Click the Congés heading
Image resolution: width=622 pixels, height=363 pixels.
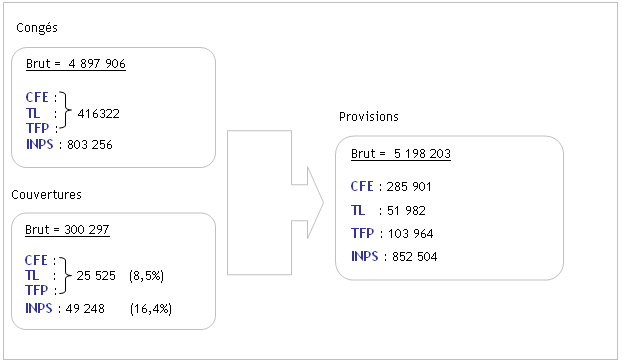pos(37,28)
